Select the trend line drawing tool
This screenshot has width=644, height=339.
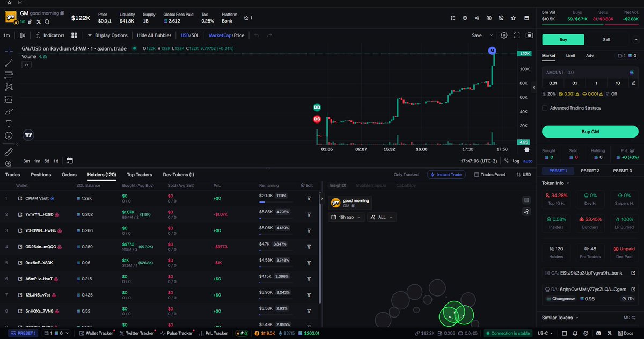pyautogui.click(x=9, y=63)
